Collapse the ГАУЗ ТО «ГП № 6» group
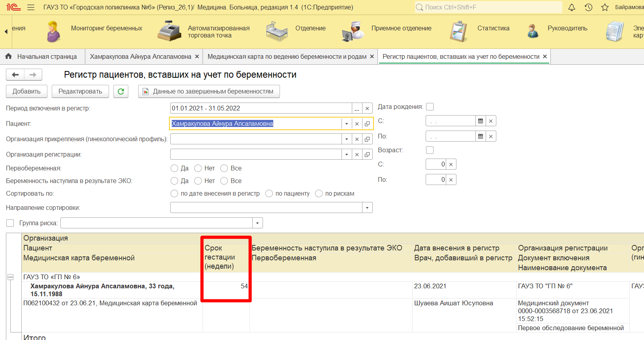 (11, 277)
